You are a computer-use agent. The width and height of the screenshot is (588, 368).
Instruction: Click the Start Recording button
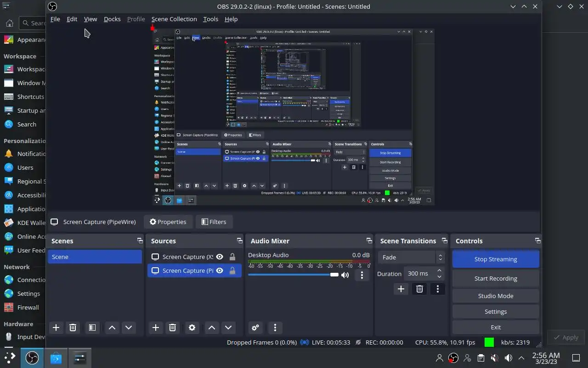[496, 278]
